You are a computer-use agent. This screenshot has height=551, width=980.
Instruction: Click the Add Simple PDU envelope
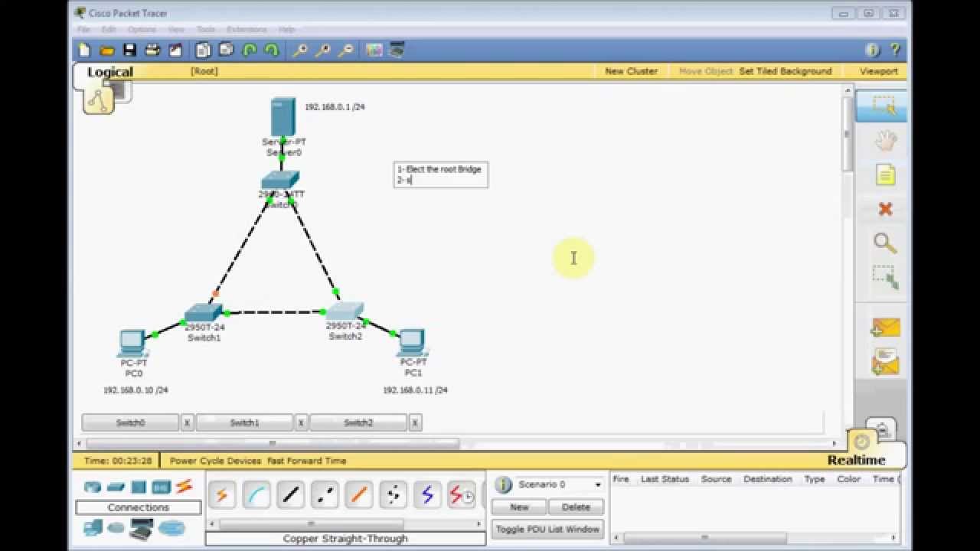click(x=885, y=328)
